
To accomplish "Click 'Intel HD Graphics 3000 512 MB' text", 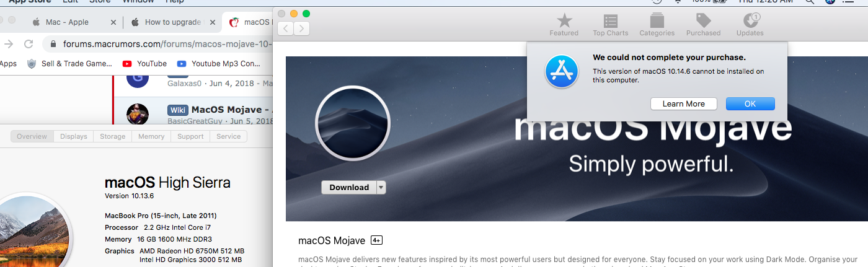I will pos(190,260).
